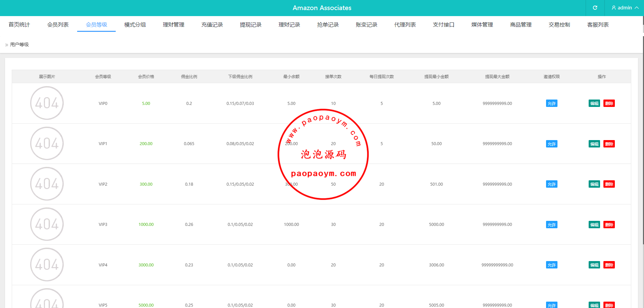Viewport: 644px width, 308px height.
Task: Open the 代理列表 tab
Action: point(405,24)
